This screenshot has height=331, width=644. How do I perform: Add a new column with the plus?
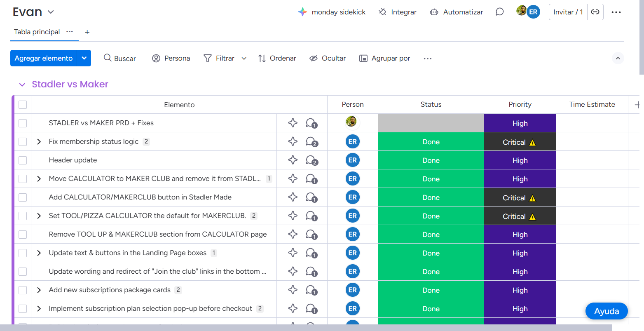tap(637, 105)
